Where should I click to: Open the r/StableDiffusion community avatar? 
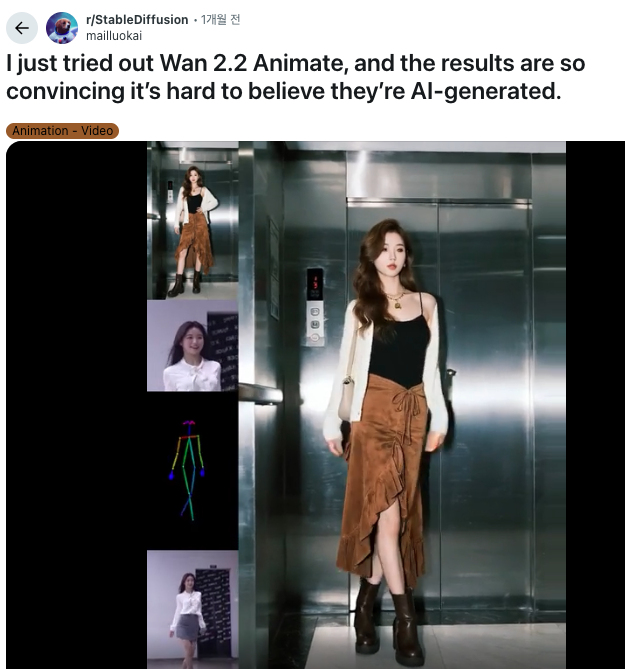tap(62, 28)
